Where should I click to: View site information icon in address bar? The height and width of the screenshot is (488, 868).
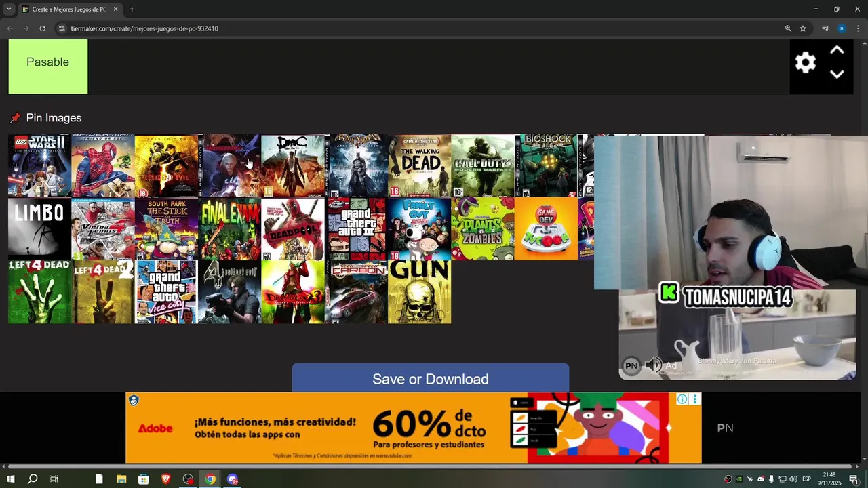(62, 28)
